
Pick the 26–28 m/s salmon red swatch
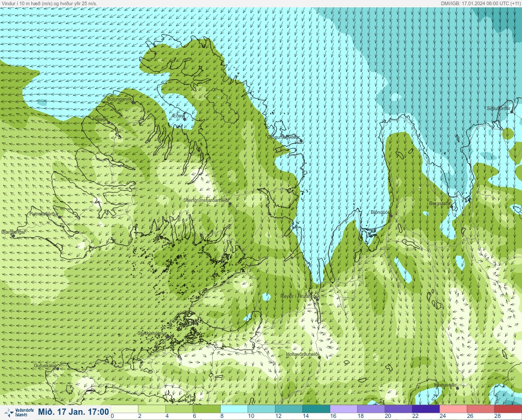[481, 409]
